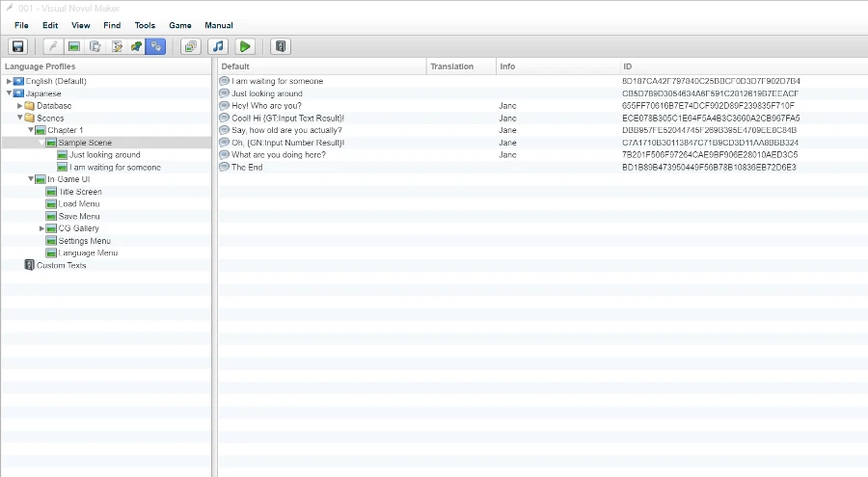Click the green Play button in toolbar

coord(245,46)
